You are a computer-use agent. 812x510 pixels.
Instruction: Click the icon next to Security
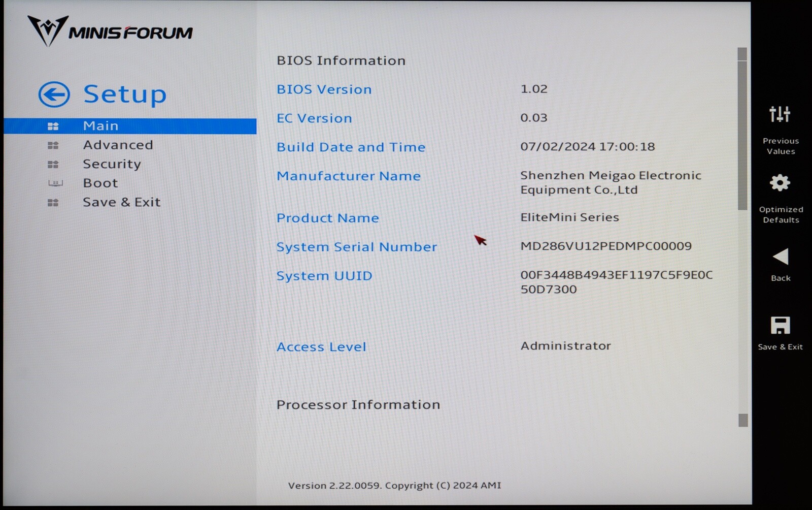53,165
